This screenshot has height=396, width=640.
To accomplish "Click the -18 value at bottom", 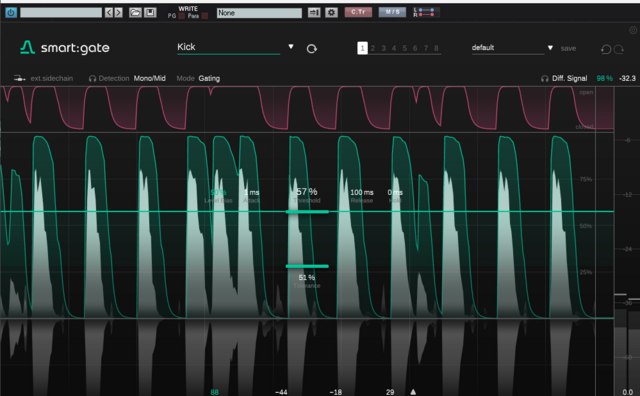I will click(x=336, y=392).
